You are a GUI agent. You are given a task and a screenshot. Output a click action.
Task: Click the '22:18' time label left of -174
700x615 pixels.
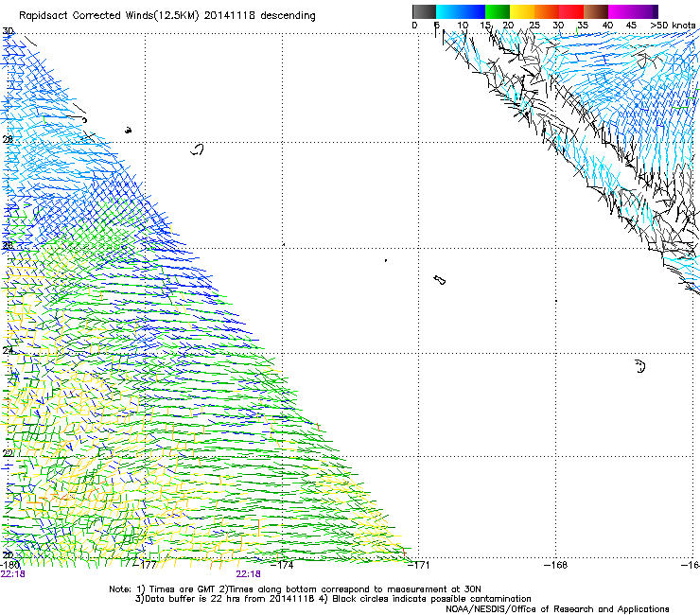click(248, 574)
